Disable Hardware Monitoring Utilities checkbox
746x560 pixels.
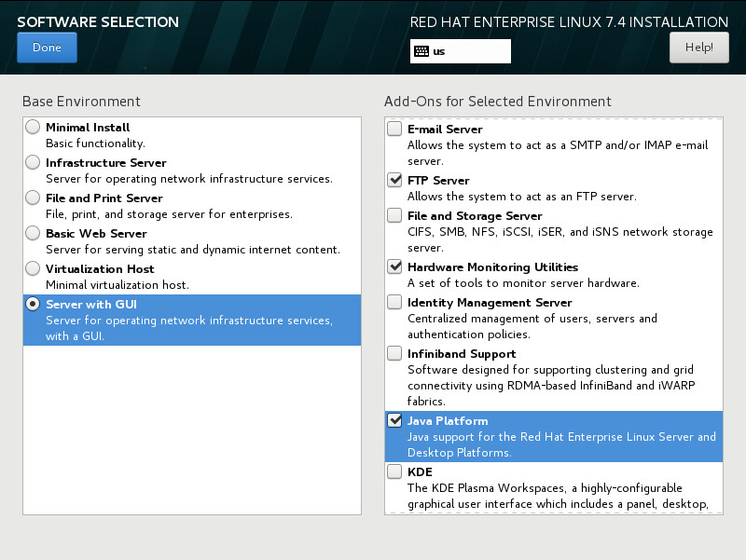pos(394,266)
